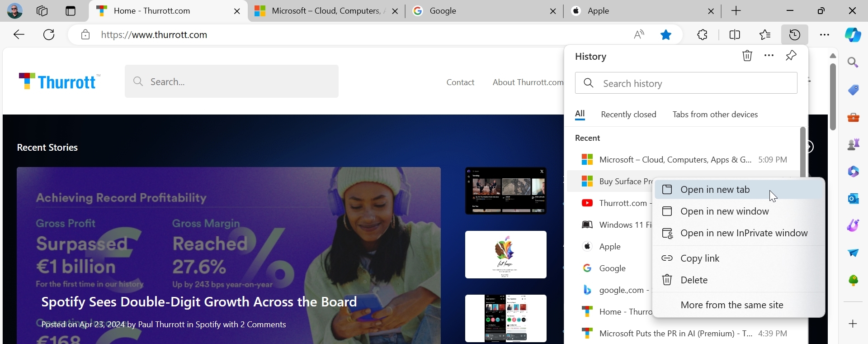Viewport: 868px width, 344px height.
Task: Open Copilot from the toolbar
Action: [x=853, y=35]
